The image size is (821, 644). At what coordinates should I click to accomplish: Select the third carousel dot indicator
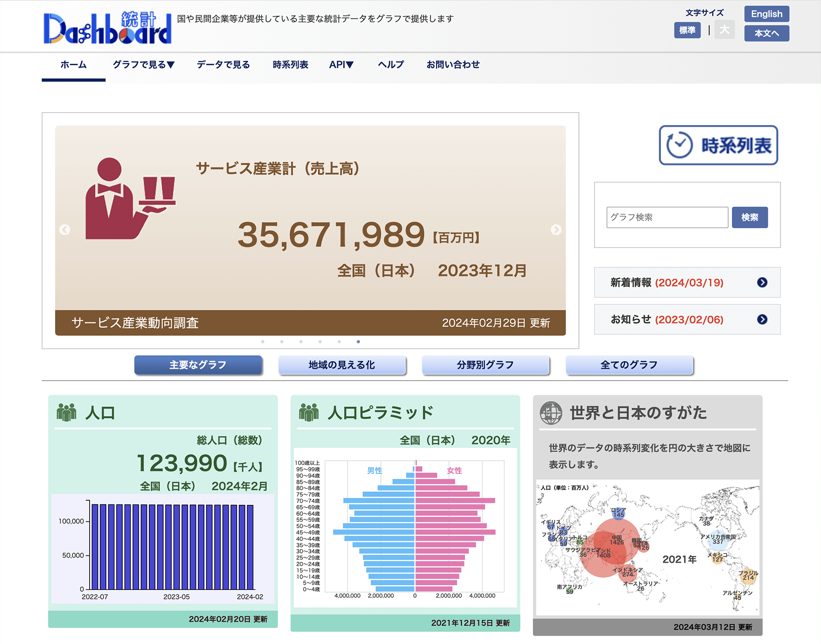[x=301, y=342]
